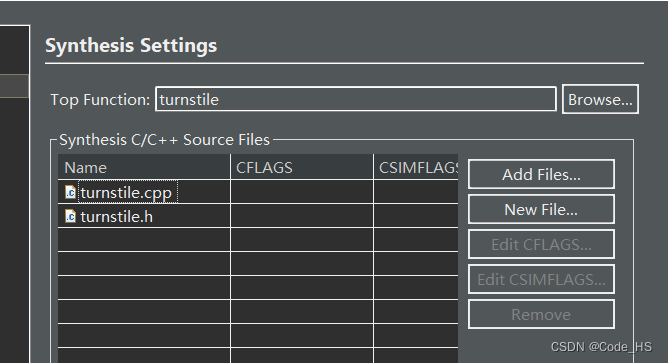Click the Edit CFLAGS button
668x363 pixels.
541,244
